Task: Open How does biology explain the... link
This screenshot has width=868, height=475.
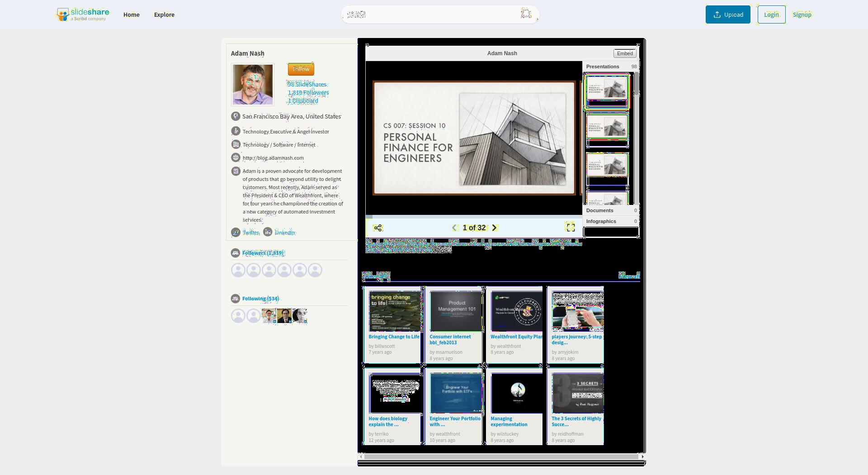Action: (x=387, y=422)
